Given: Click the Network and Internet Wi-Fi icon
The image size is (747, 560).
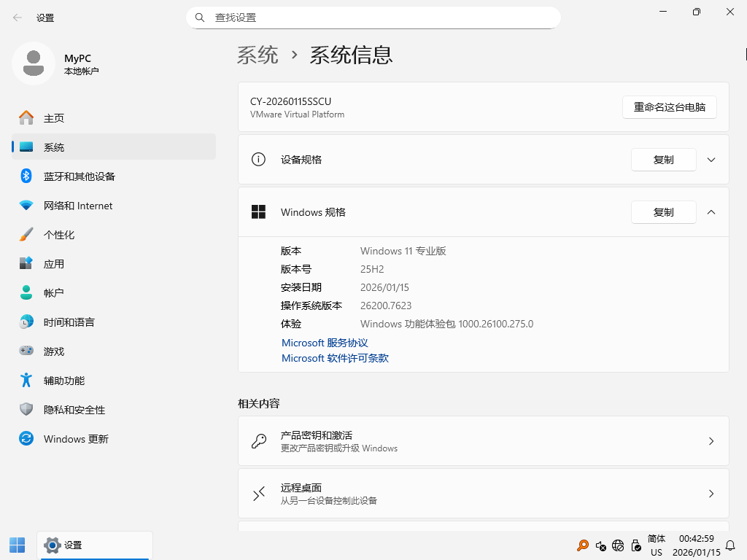Looking at the screenshot, I should [x=26, y=206].
